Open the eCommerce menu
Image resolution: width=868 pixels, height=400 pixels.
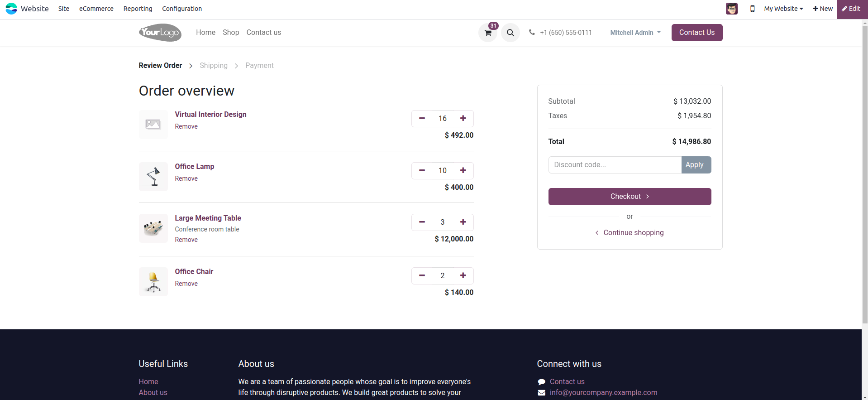click(96, 9)
